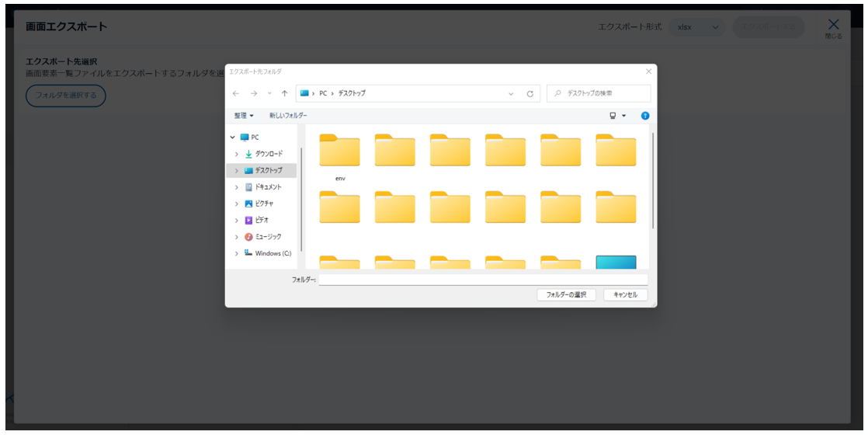
Task: Click the back navigation arrow
Action: (x=236, y=93)
